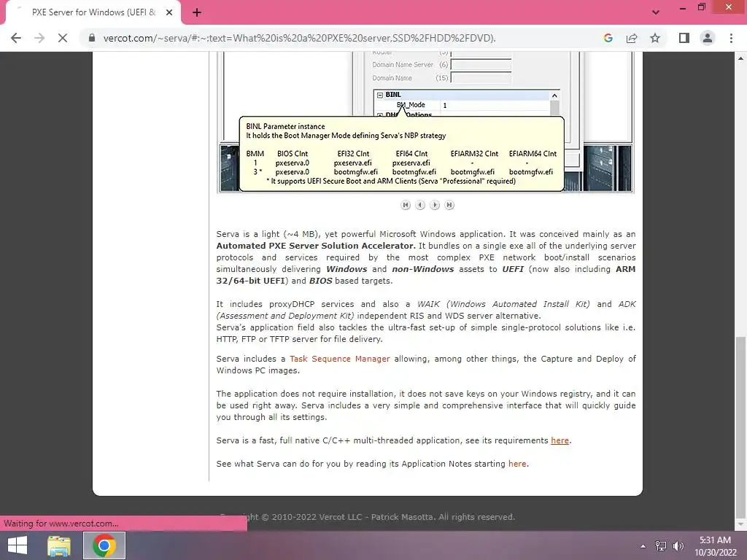Open a new browser tab
747x560 pixels.
click(197, 12)
